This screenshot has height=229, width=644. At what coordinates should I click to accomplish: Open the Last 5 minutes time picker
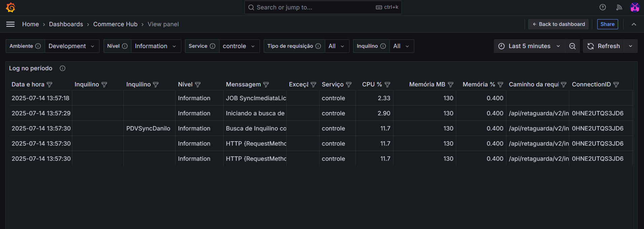pyautogui.click(x=529, y=46)
